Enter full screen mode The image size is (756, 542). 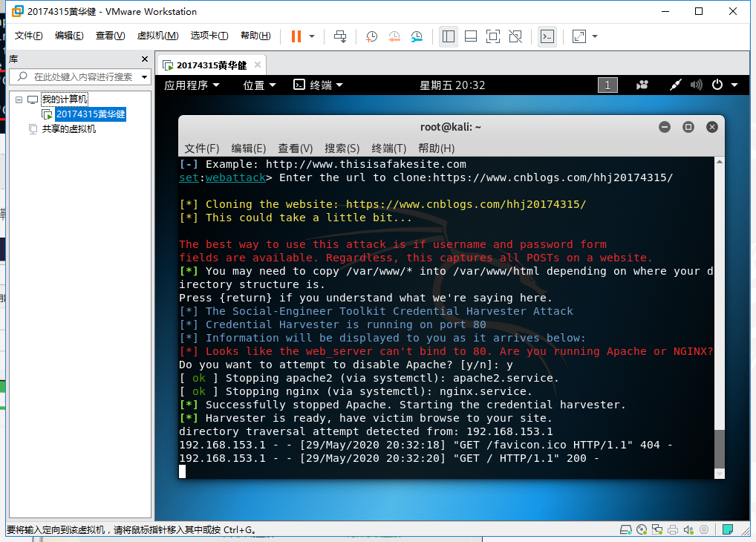(x=493, y=36)
